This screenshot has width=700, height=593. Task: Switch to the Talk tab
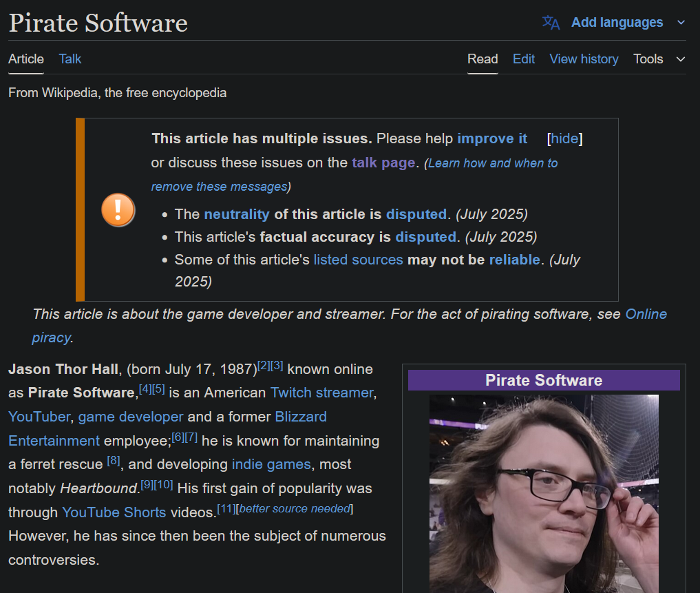[70, 59]
